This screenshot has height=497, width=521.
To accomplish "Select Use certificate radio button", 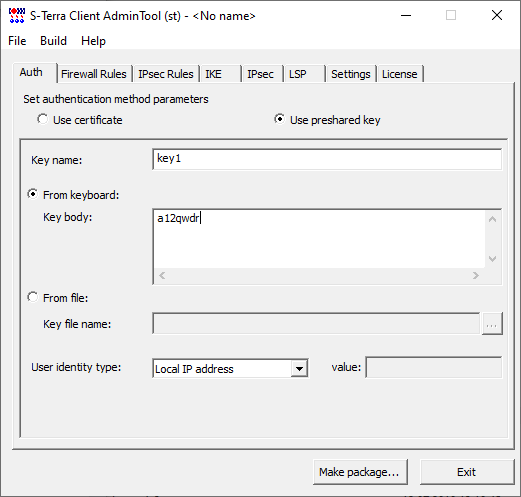I will coord(43,119).
